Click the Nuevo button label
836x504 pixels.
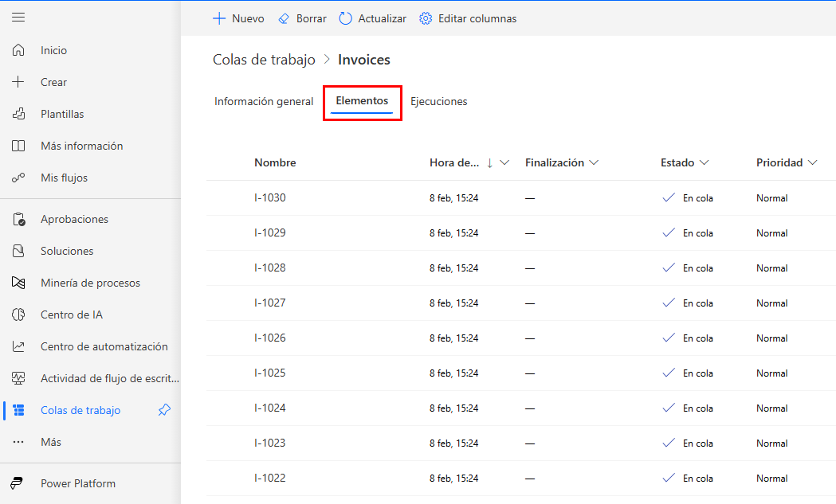pos(248,18)
